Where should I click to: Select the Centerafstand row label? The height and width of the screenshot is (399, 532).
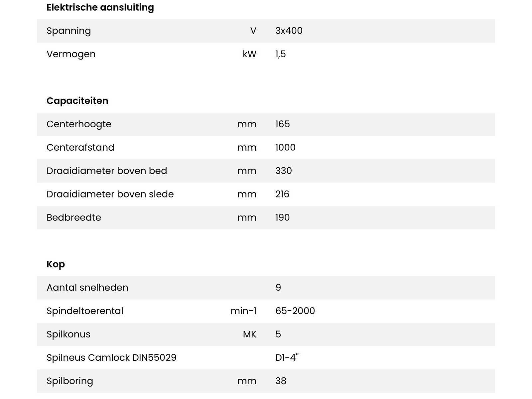pyautogui.click(x=80, y=147)
